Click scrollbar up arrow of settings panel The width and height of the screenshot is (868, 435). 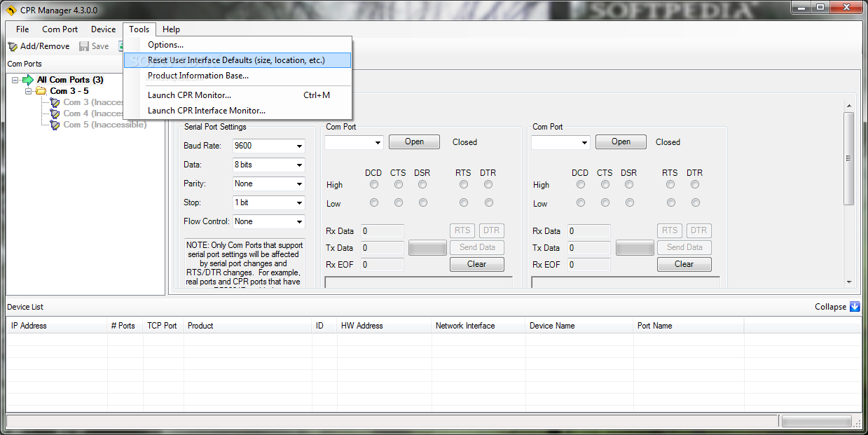849,105
